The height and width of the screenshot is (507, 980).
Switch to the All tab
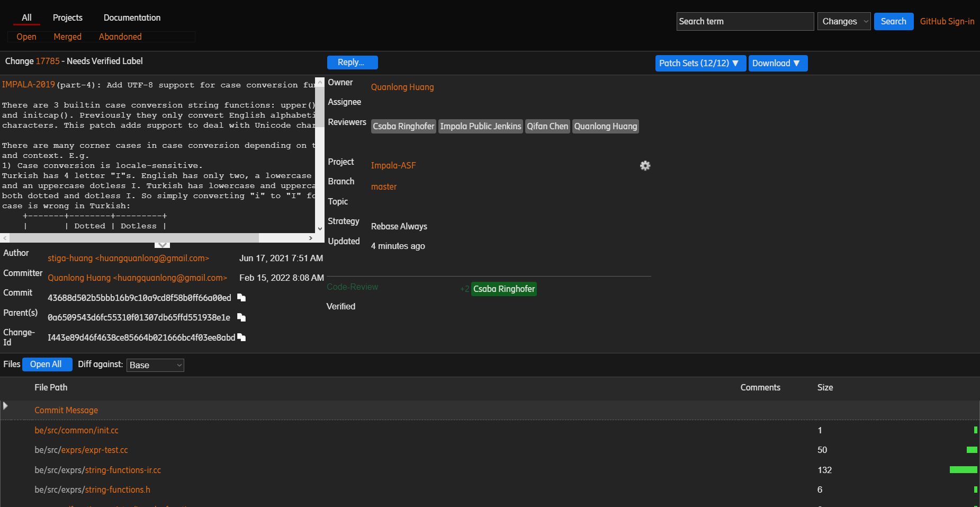tap(26, 17)
